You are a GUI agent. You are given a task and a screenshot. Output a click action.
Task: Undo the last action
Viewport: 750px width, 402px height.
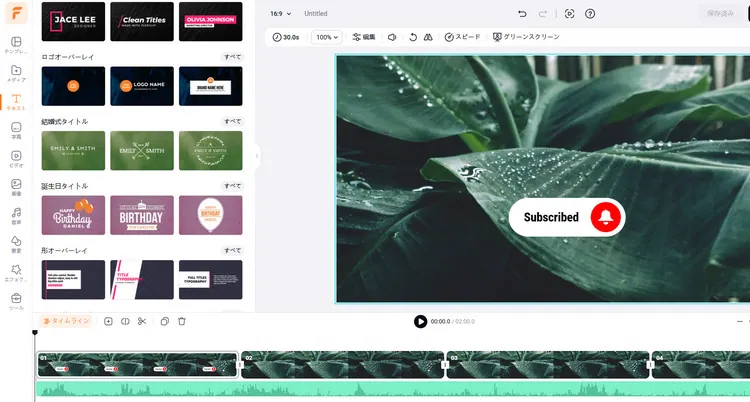pos(522,14)
